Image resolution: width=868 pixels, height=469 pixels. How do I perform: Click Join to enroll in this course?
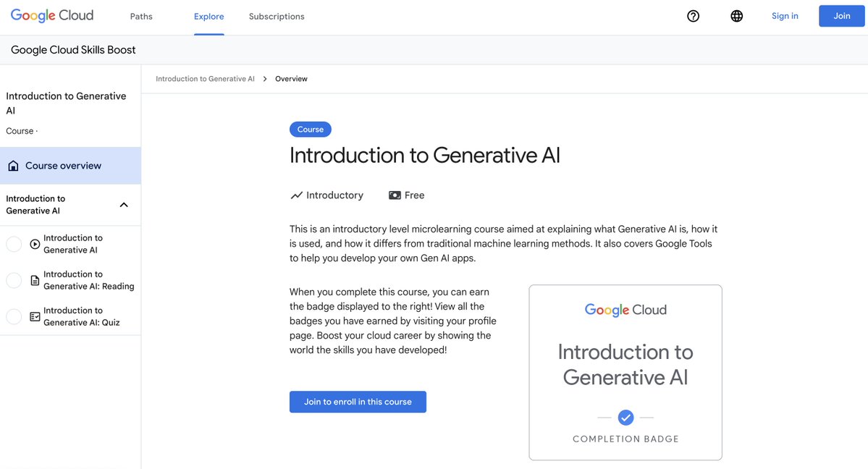pyautogui.click(x=358, y=402)
